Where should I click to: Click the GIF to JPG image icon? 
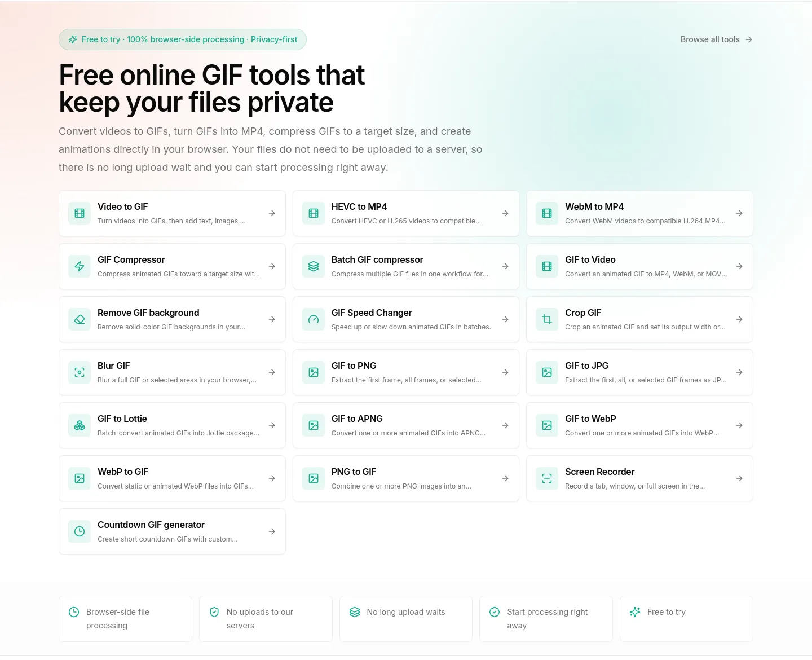tap(547, 372)
